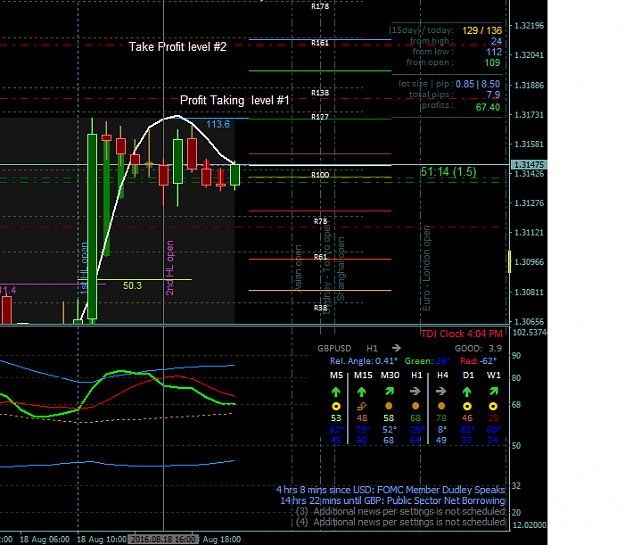Click the 50.3 yellow level label

132,285
